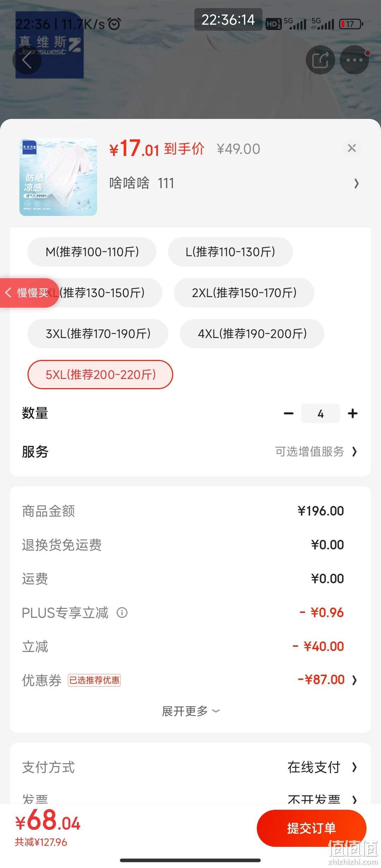The height and width of the screenshot is (868, 381).
Task: Expand 展开更多 price details
Action: click(190, 711)
